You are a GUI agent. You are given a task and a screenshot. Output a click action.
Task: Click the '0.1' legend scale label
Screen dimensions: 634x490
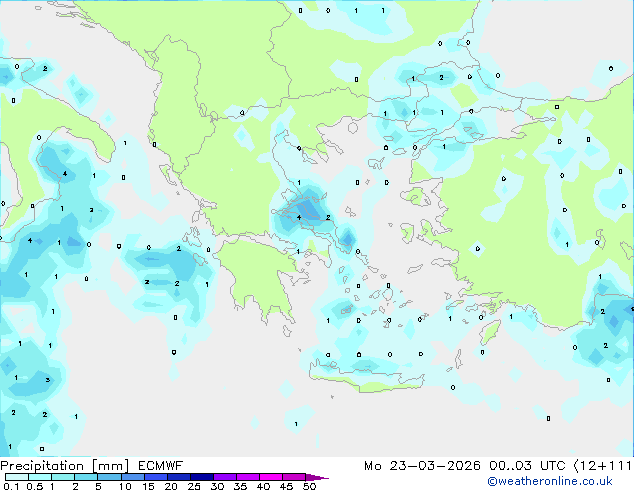point(11,486)
